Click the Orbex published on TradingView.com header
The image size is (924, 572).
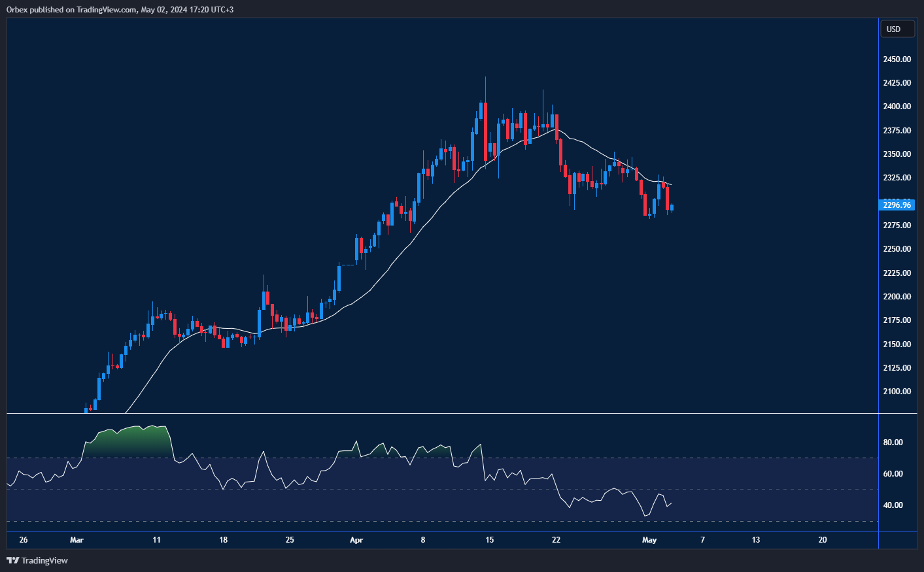pos(120,9)
